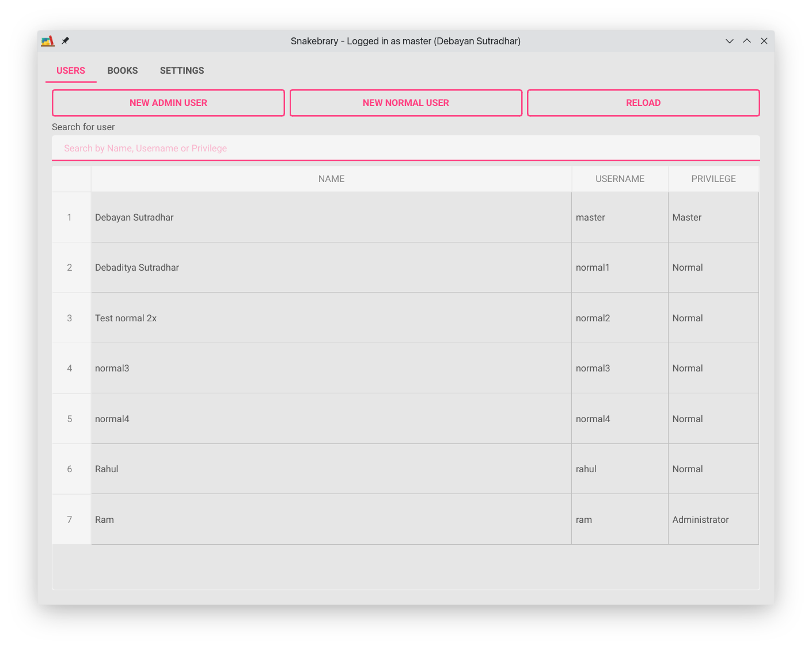The width and height of the screenshot is (812, 649).
Task: Click NEW NORMAL USER button
Action: (406, 103)
